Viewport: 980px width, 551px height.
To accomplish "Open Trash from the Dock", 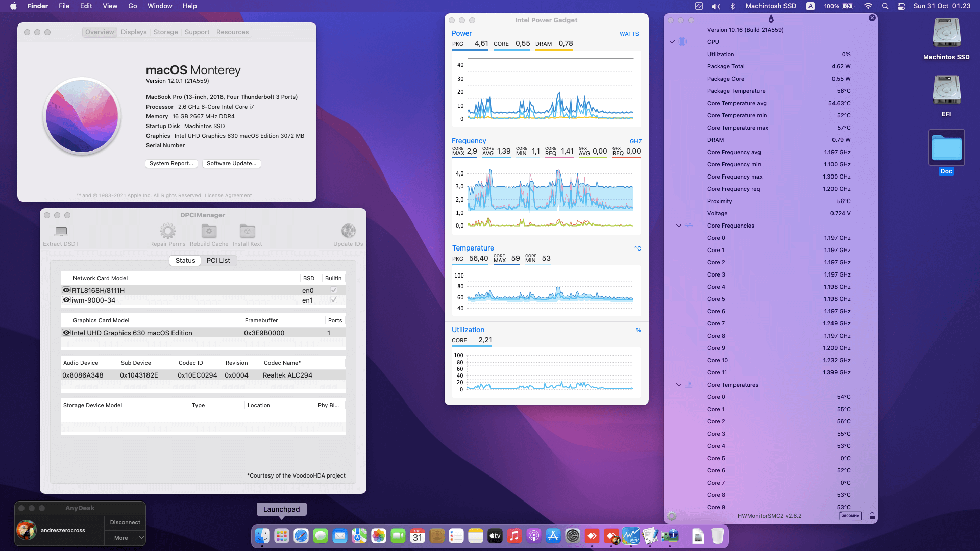I will point(718,536).
